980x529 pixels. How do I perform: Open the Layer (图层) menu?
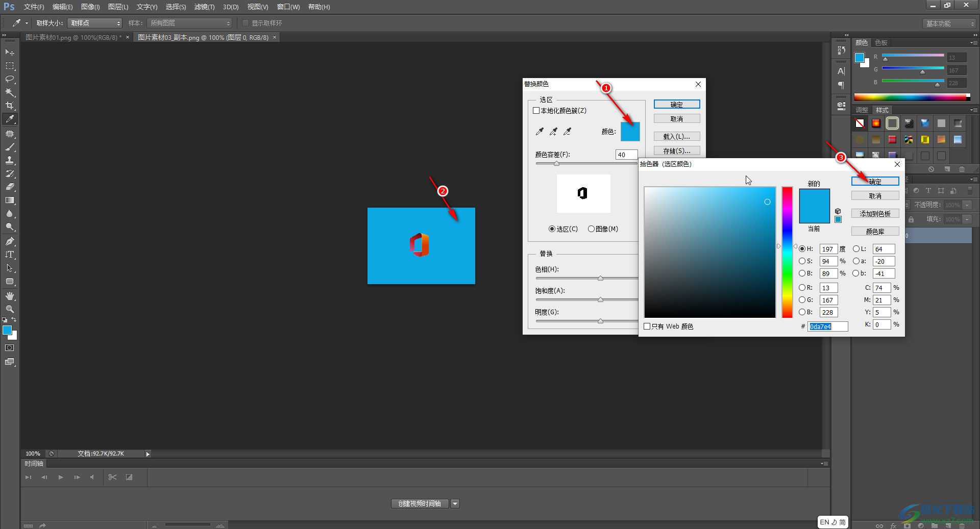click(x=118, y=7)
